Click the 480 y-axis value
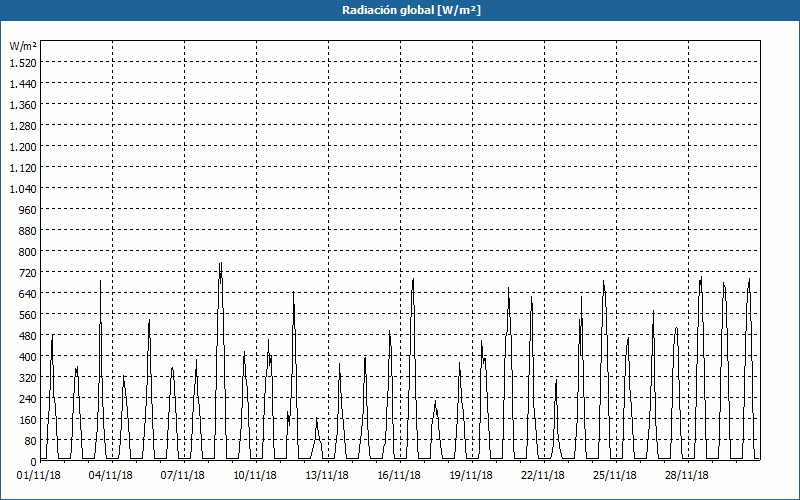The height and width of the screenshot is (500, 800). [x=28, y=336]
